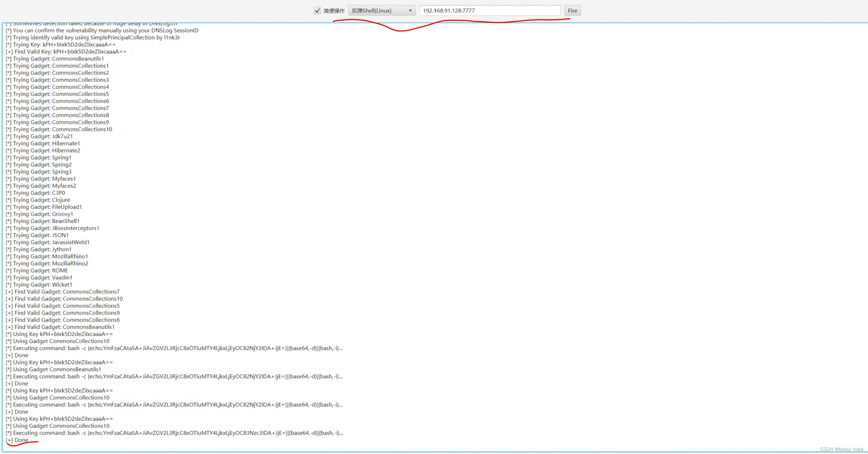868x454 pixels.
Task: Click line 'Trying identify valid key using SimplePrincipalCollection'
Action: click(93, 37)
